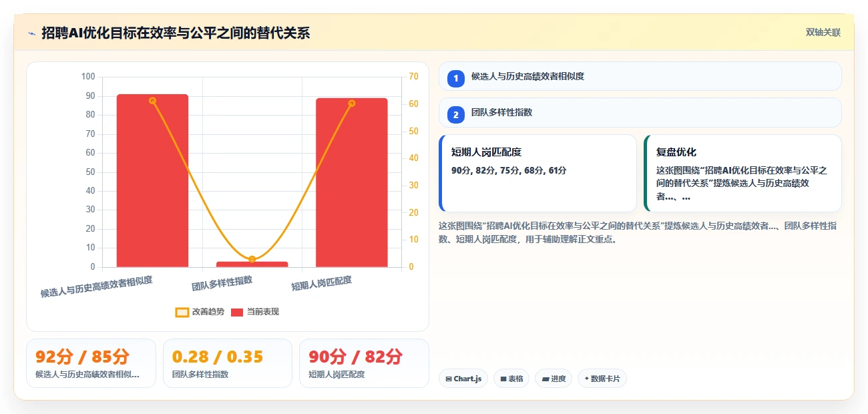Click the red bar for 短期人岗匹配度
The width and height of the screenshot is (868, 414).
(x=352, y=182)
